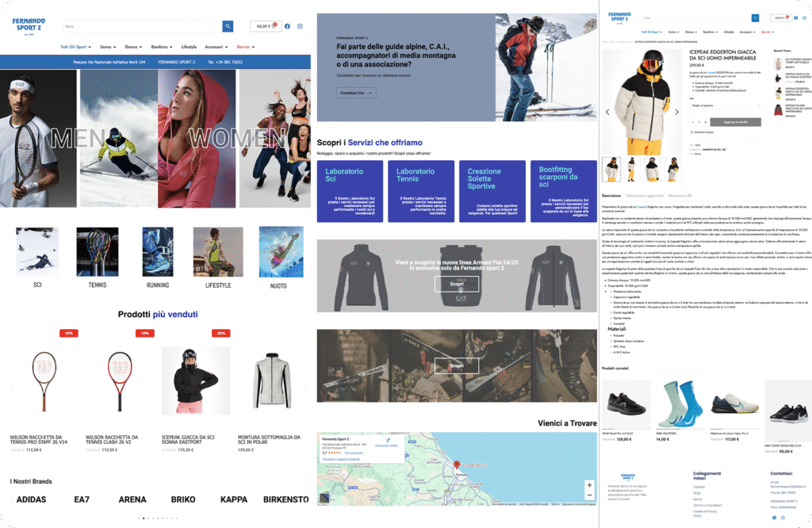Click the Instagram icon in the product page footer
This screenshot has width=812, height=528.
pos(783,518)
